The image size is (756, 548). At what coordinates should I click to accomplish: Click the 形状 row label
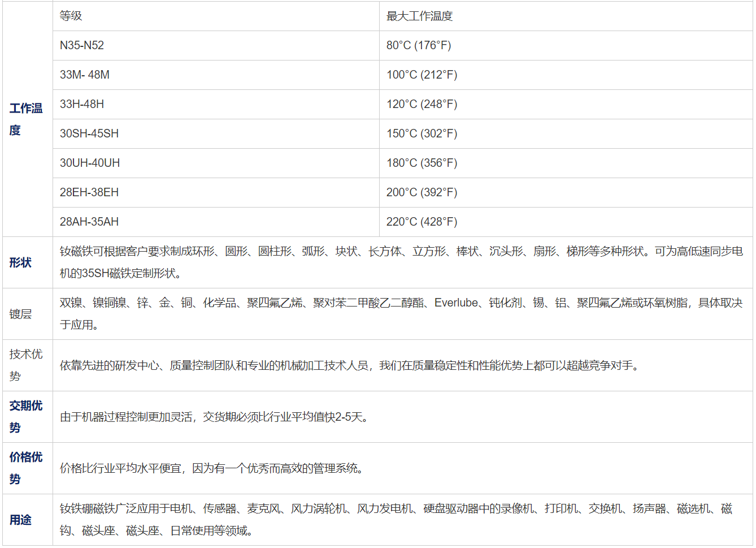[x=20, y=262]
